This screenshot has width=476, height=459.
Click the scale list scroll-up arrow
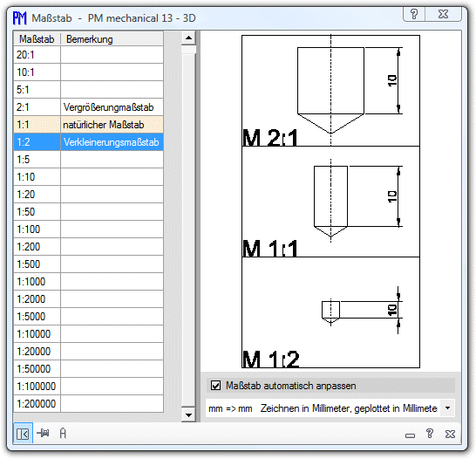(188, 38)
